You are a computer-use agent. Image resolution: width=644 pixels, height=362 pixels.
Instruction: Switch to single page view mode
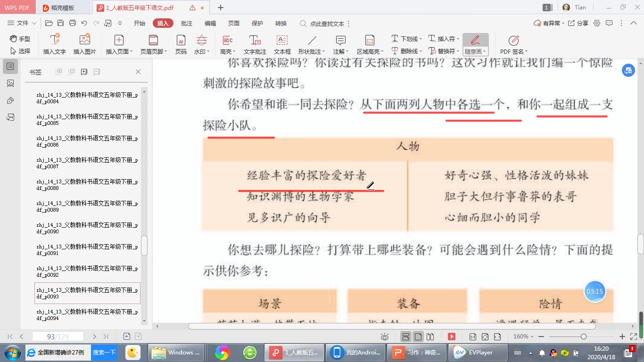point(418,337)
